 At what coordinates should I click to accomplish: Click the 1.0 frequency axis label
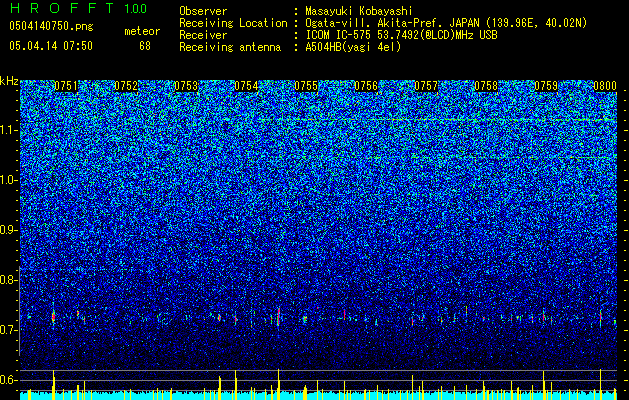click(8, 180)
